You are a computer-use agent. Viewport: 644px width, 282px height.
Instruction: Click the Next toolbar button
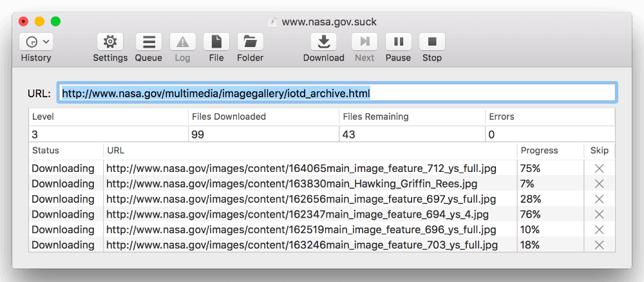pos(365,41)
